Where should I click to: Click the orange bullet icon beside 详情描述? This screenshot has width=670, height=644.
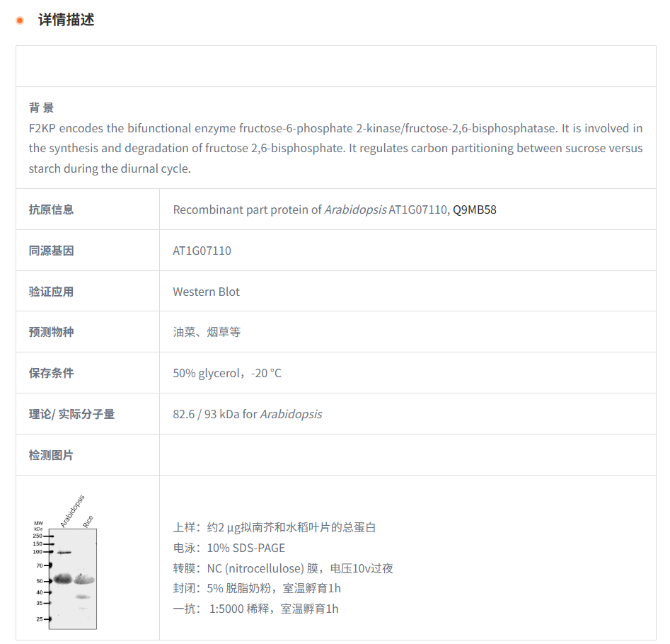[x=18, y=21]
